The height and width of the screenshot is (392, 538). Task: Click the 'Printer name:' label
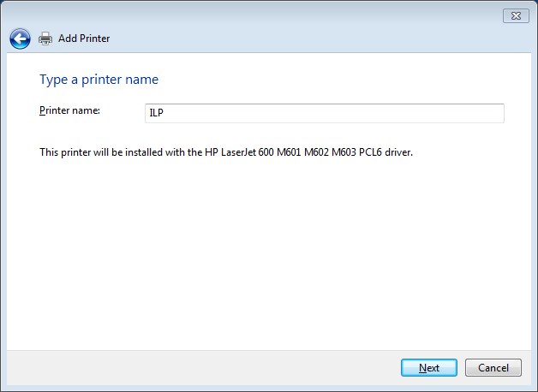70,111
